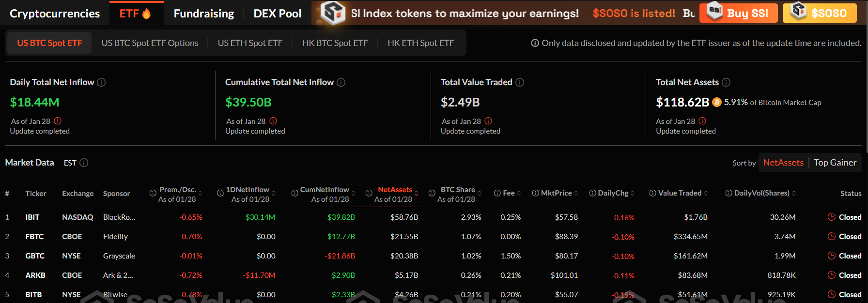
Task: Open the IBIT ticker link
Action: click(32, 217)
